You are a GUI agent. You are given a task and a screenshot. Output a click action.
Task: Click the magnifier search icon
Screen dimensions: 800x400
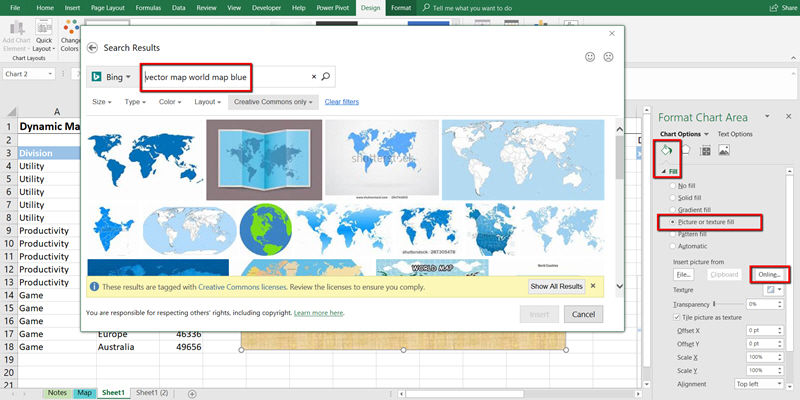(326, 76)
